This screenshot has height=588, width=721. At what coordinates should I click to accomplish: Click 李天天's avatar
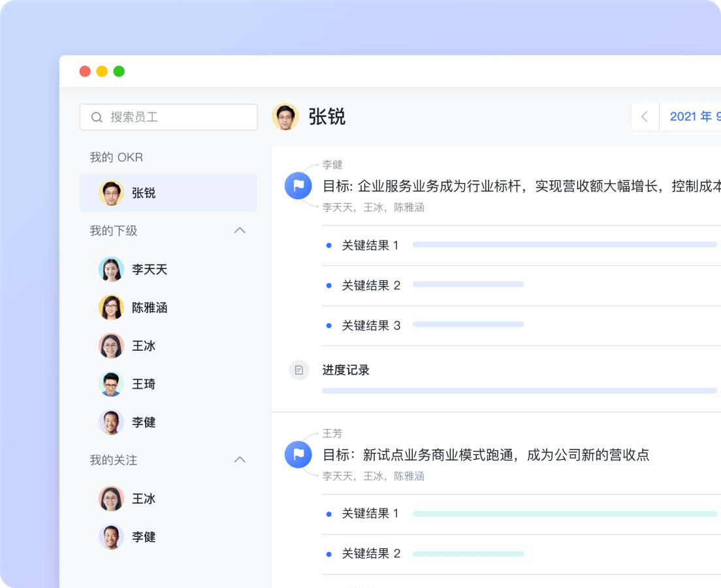point(111,269)
